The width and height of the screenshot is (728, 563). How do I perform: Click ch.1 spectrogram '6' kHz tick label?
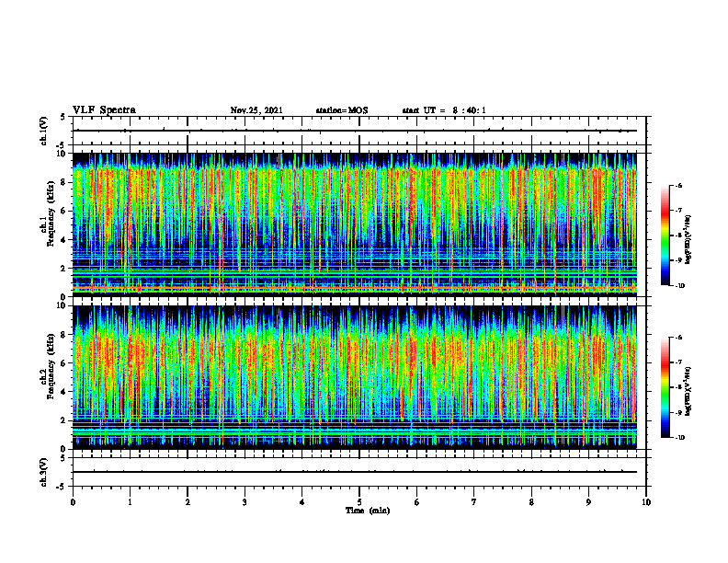coord(64,211)
